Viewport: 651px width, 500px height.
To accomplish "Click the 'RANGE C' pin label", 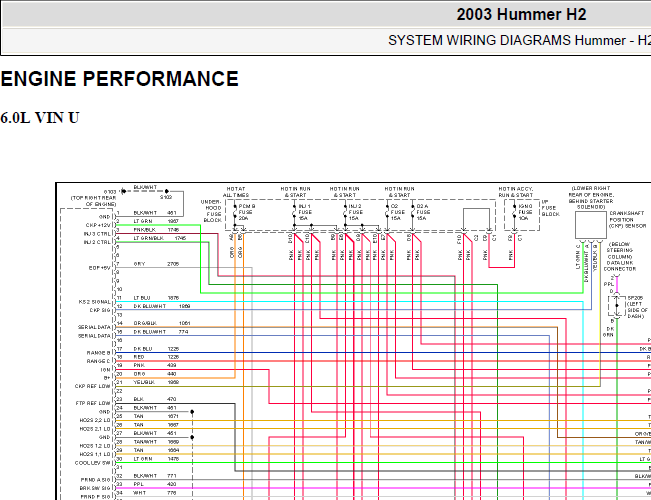I will [x=99, y=361].
